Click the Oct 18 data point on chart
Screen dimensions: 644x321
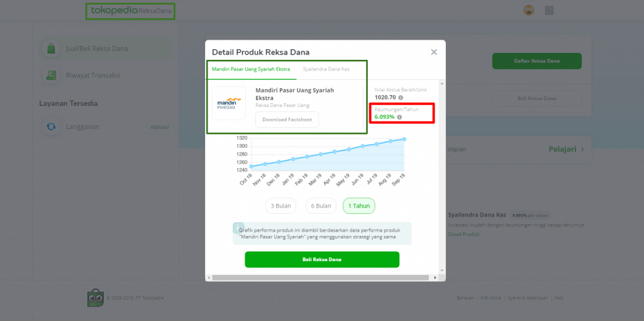[x=251, y=166]
